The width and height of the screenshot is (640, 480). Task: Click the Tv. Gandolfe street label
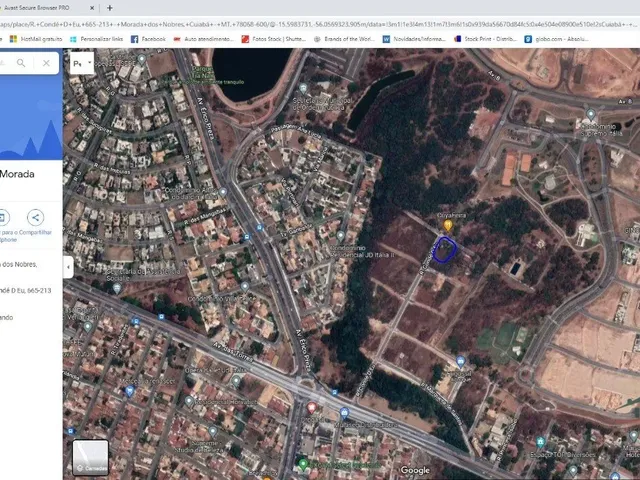pyautogui.click(x=296, y=231)
